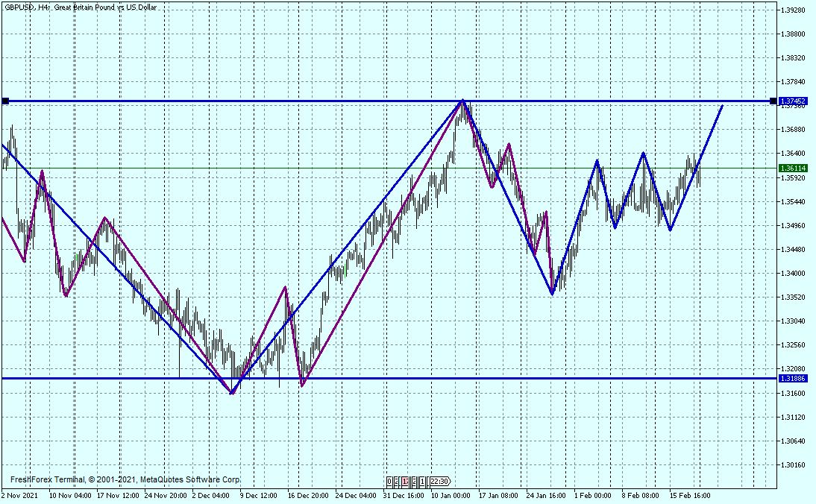Click the 1 Feb 00:00 time label

point(593,496)
